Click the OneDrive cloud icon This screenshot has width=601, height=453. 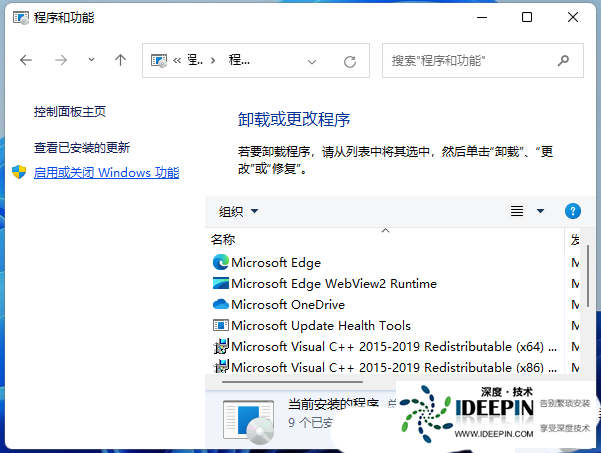[x=220, y=304]
